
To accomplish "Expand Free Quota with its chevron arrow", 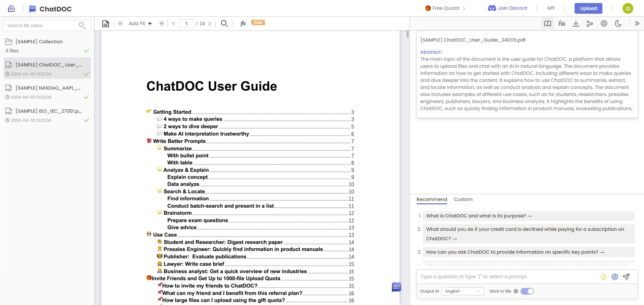I will click(464, 8).
